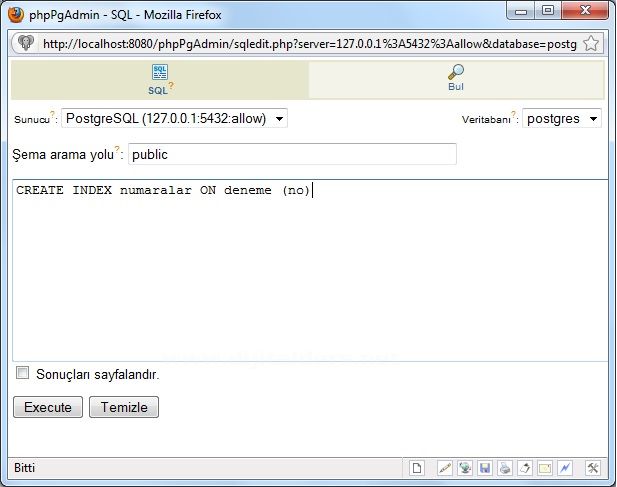Click the printer icon in status bar

[x=505, y=468]
